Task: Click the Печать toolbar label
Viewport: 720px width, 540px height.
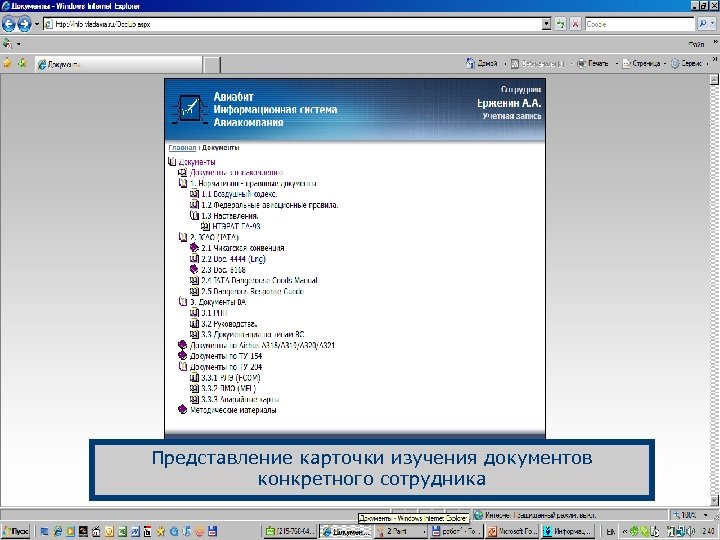Action: point(598,63)
